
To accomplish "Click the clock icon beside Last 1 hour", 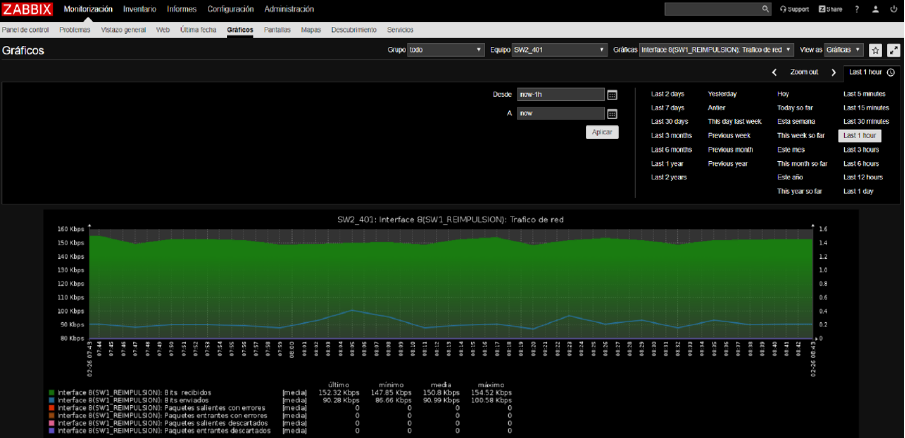I will pos(891,72).
